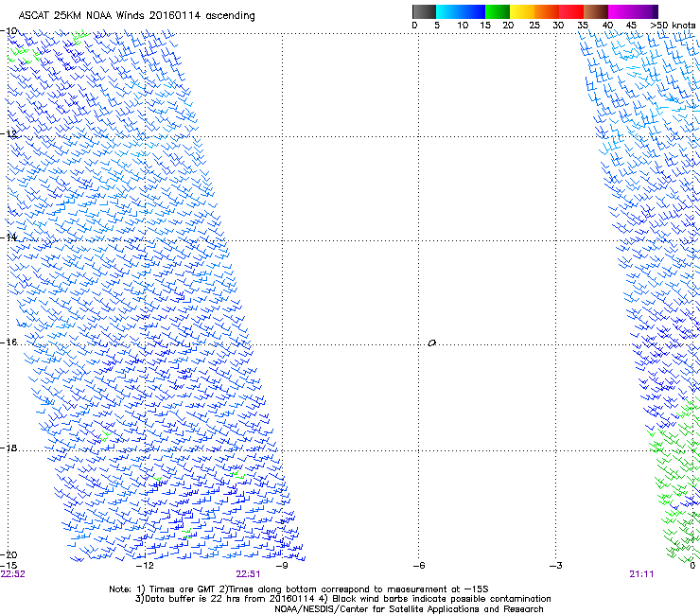The image size is (700, 615).
Task: Click the '0' longitude label at bottom right
Action: click(692, 566)
